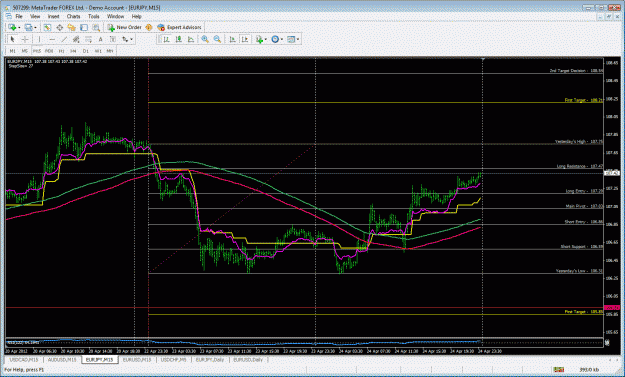Switch to the EURJPY,Daily chart tab
This screenshot has width=625, height=377.
pyautogui.click(x=210, y=360)
